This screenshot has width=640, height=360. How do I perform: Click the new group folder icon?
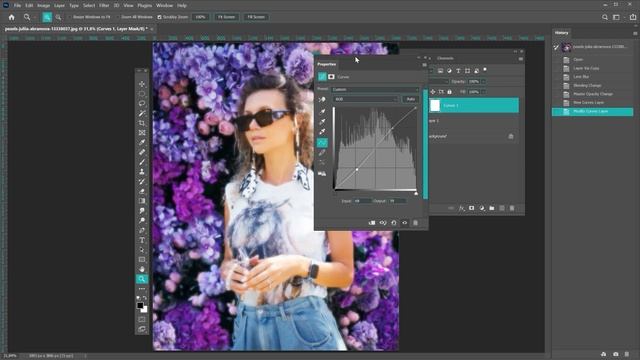491,208
